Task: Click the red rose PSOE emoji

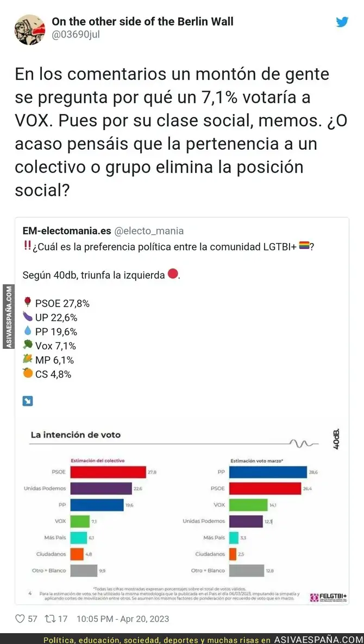Action: coord(28,303)
